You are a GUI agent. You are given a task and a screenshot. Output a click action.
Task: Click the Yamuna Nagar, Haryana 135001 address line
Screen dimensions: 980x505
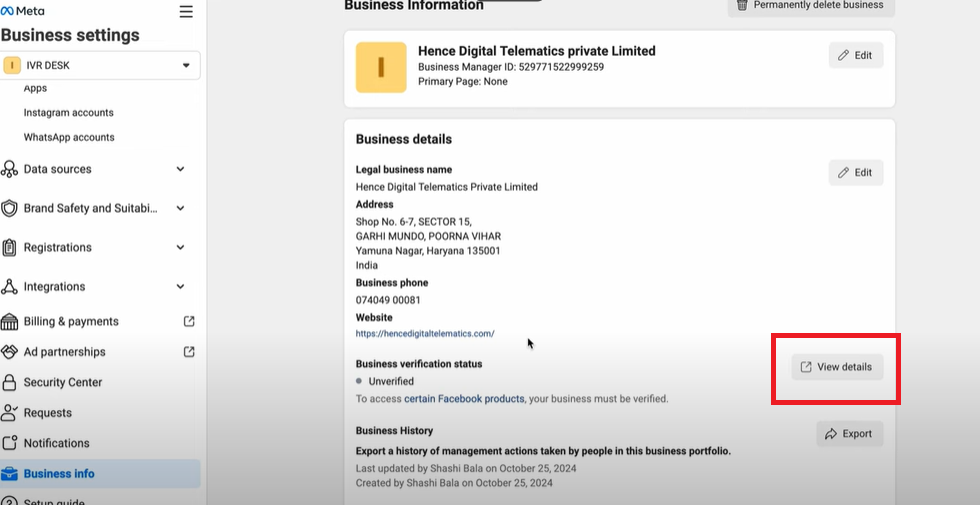point(428,251)
